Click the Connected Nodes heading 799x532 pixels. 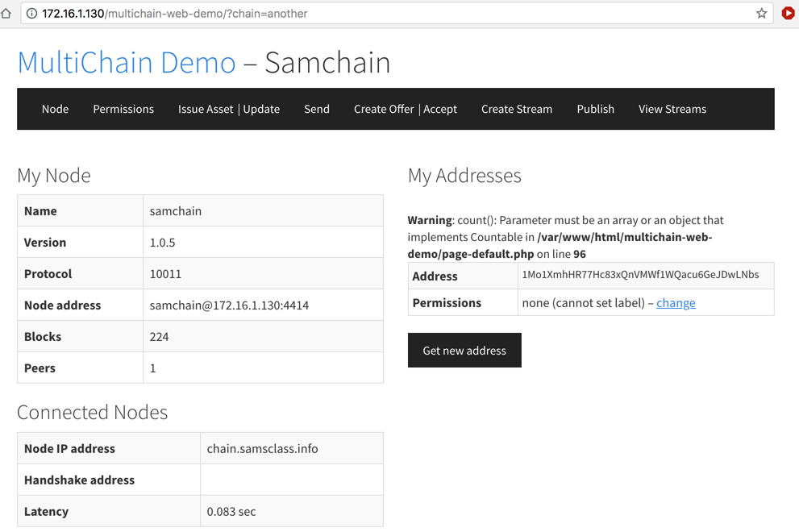(92, 412)
